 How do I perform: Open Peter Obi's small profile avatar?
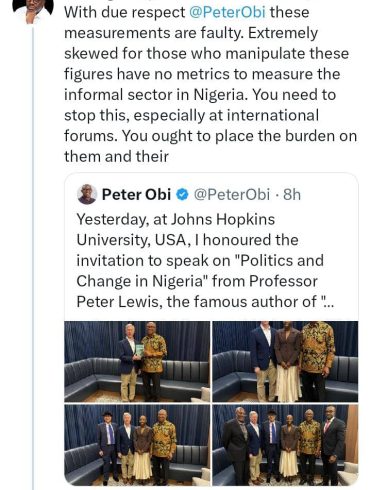87,194
